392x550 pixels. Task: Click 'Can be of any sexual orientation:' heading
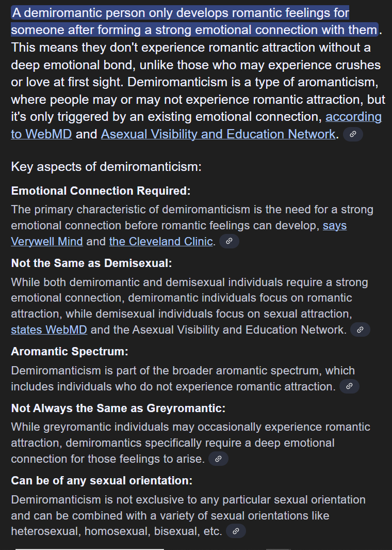coord(102,480)
